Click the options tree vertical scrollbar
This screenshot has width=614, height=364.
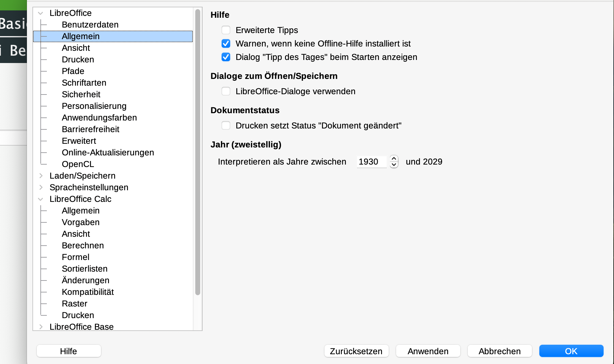pos(198,152)
